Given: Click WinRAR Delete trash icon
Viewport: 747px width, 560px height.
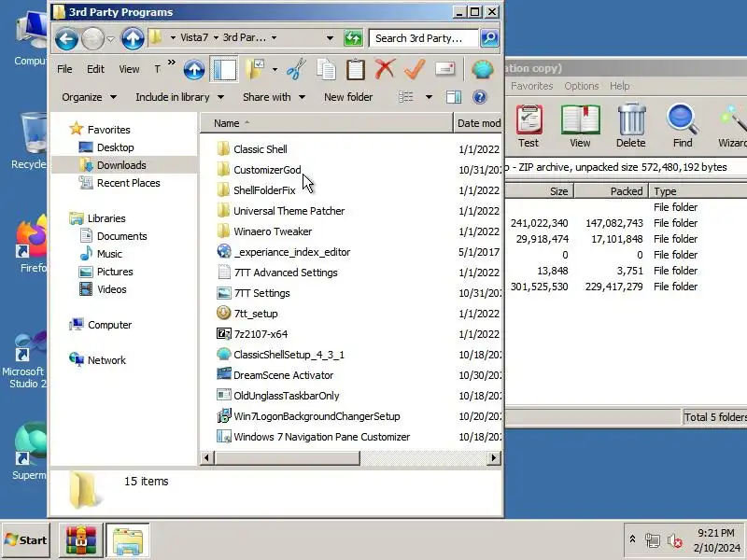Looking at the screenshot, I should click(631, 126).
